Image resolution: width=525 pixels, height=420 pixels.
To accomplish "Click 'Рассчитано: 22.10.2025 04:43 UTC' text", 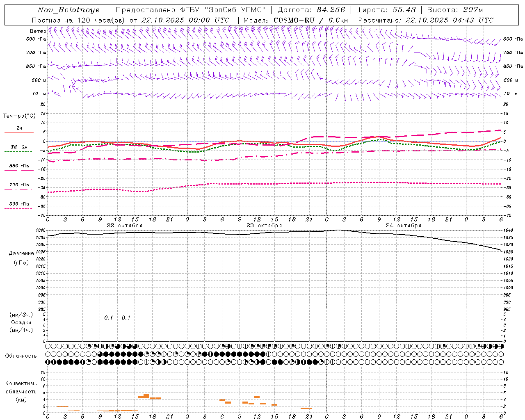I will [426, 20].
